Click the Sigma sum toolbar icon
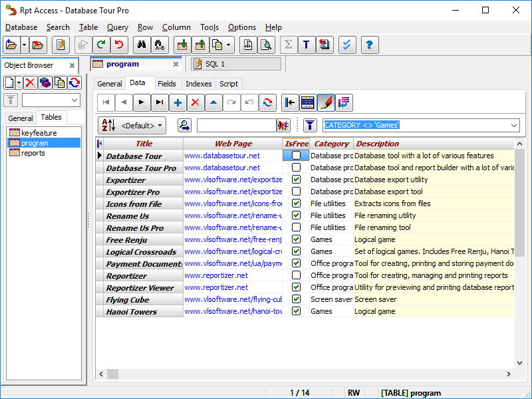The width and height of the screenshot is (532, 399). click(288, 45)
